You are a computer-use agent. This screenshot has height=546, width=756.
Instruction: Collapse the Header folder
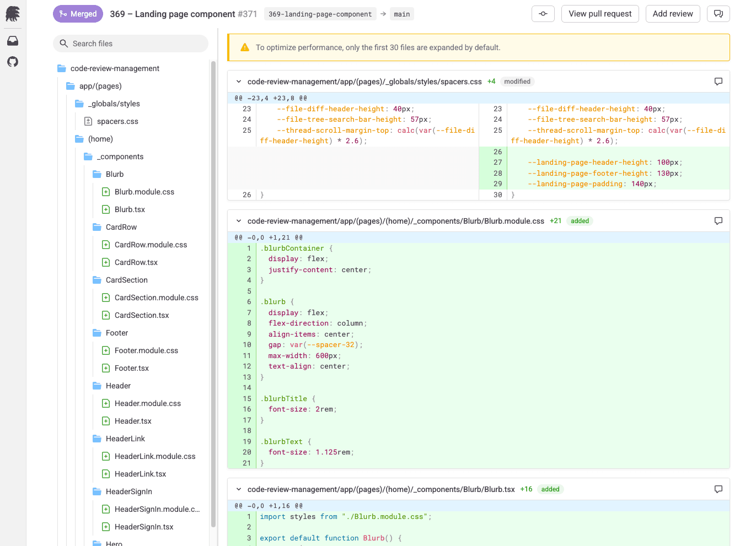(112, 386)
